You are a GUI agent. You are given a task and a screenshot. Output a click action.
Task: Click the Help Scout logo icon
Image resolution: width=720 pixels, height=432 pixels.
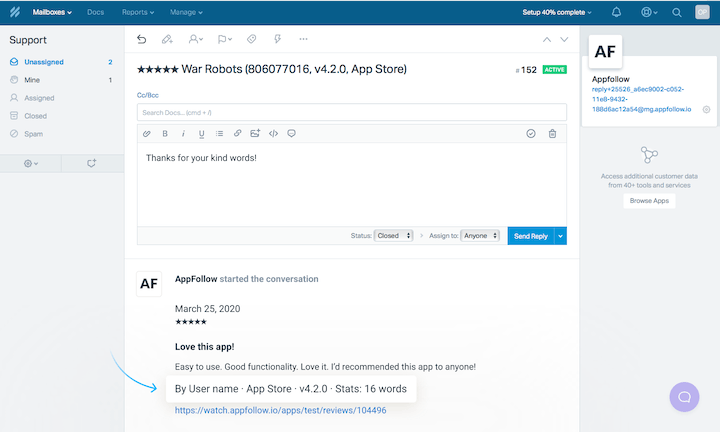[15, 12]
